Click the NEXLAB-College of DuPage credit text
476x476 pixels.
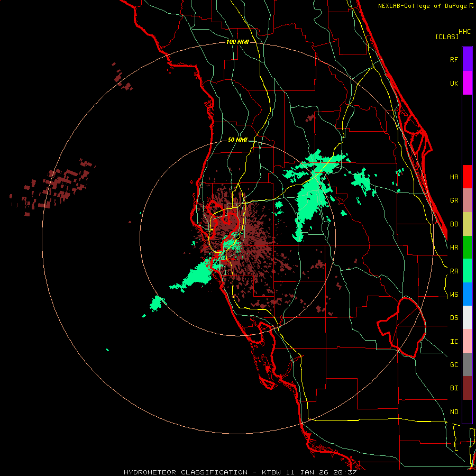[423, 6]
